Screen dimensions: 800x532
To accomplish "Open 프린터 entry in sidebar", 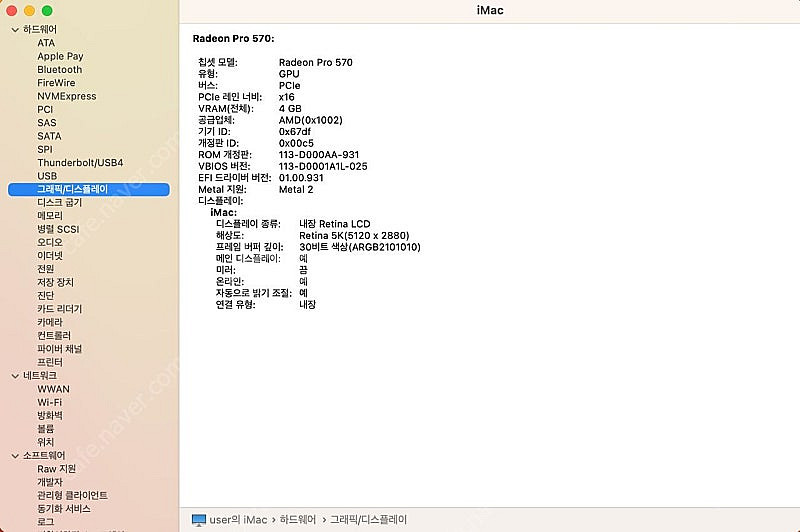I will tap(49, 362).
